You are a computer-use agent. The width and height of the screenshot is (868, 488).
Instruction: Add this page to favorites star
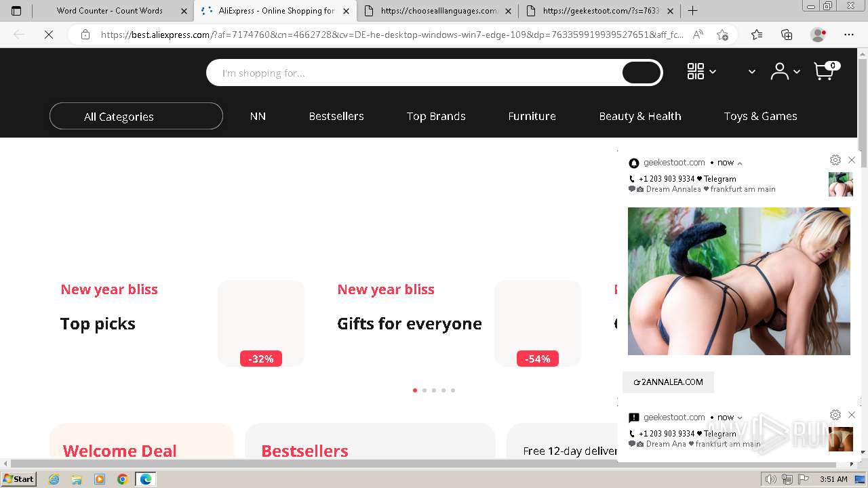pyautogui.click(x=722, y=35)
